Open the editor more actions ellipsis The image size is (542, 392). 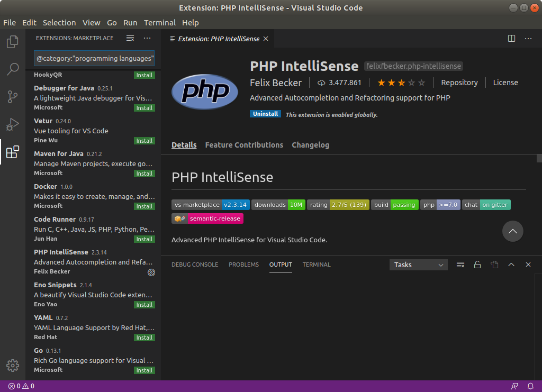pyautogui.click(x=528, y=38)
